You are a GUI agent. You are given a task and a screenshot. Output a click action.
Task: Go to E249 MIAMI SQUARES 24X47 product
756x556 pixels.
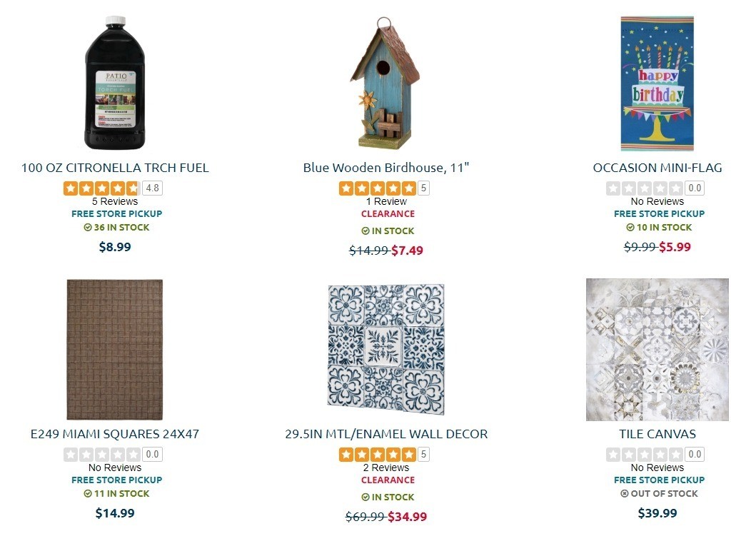tap(115, 434)
